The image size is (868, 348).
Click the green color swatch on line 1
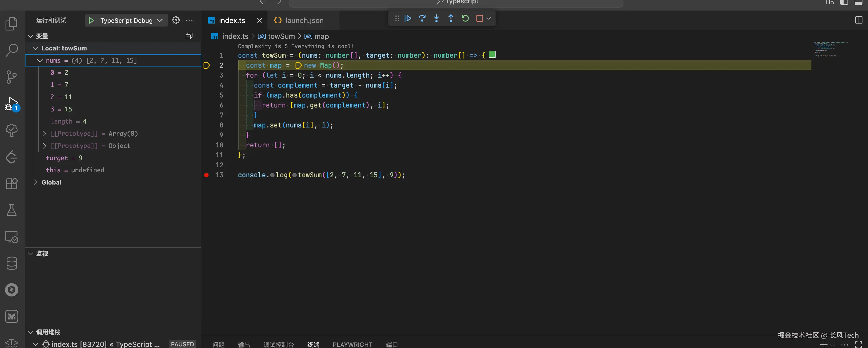point(492,55)
